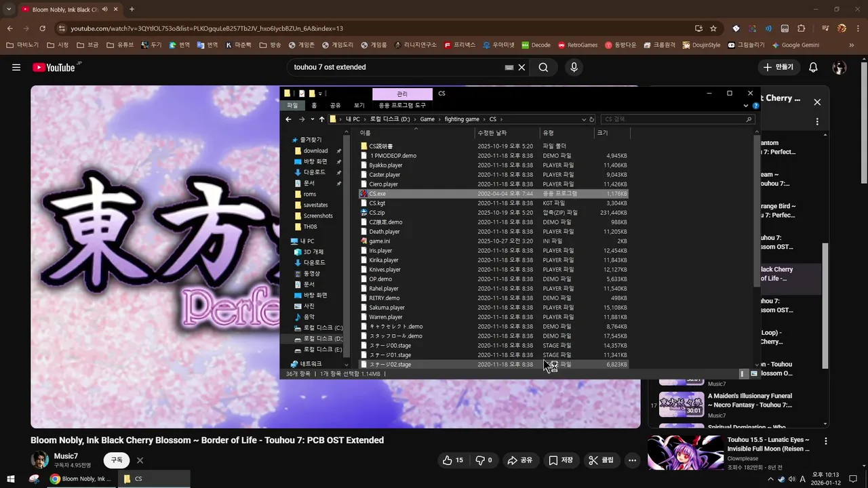Open the quick access toolbar customize arrow
The height and width of the screenshot is (488, 868).
click(321, 94)
